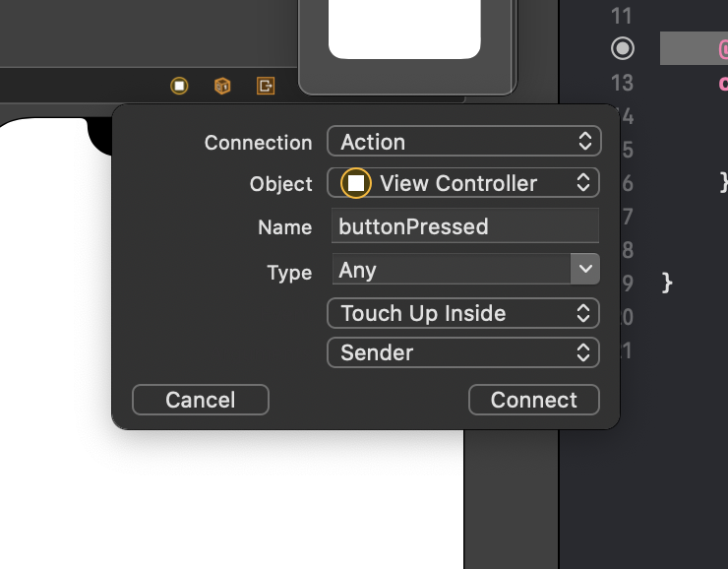Screen dimensions: 728x569
Task: Open the Connection dropdown set to Action
Action: (x=463, y=142)
